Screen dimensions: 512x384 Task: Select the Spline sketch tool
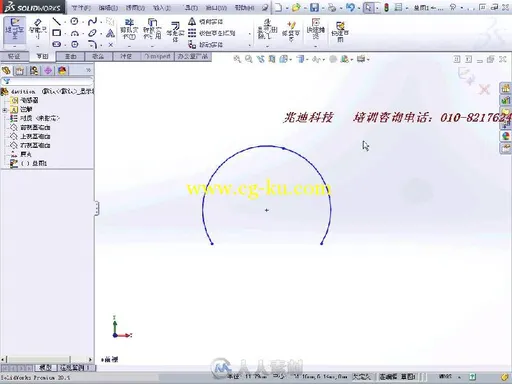click(92, 22)
